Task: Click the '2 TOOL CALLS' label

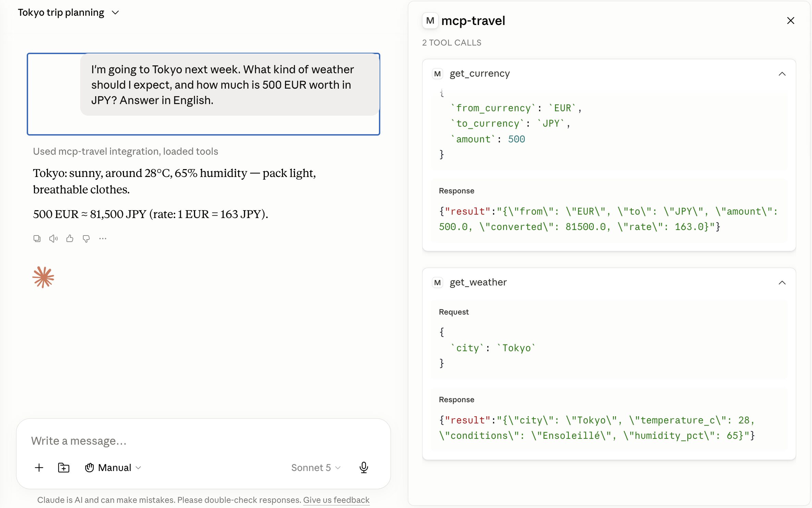Action: (x=452, y=43)
